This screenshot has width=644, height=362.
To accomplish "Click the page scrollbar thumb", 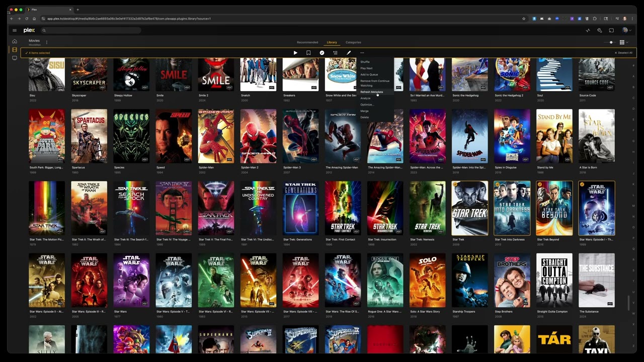I will click(628, 303).
